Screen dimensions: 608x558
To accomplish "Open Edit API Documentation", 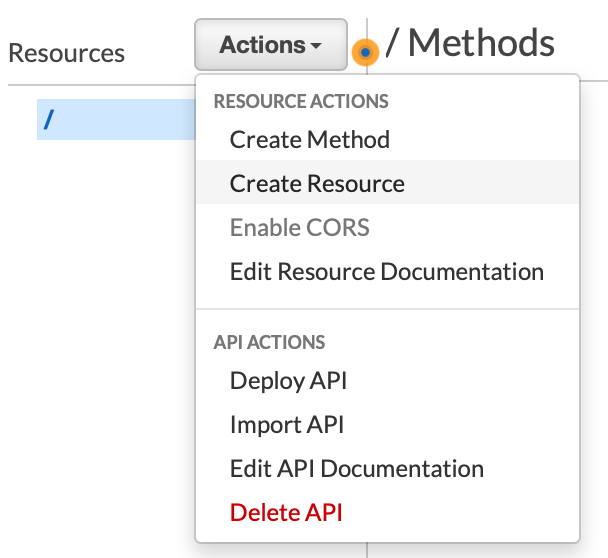I will [387, 468].
